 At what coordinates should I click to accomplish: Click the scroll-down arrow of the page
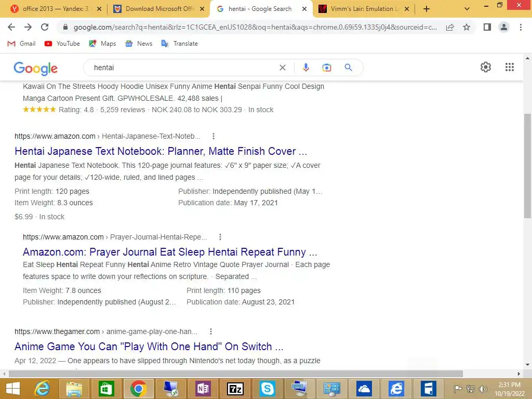pos(527,365)
